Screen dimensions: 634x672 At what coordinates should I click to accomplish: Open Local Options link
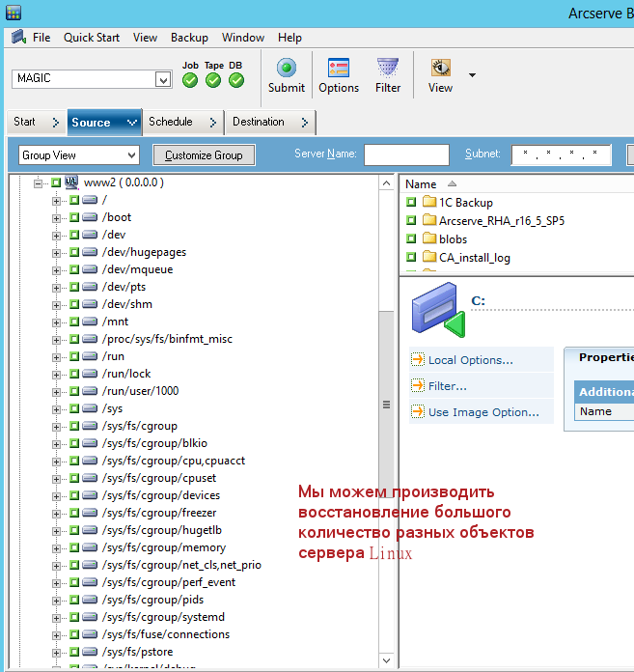(470, 360)
